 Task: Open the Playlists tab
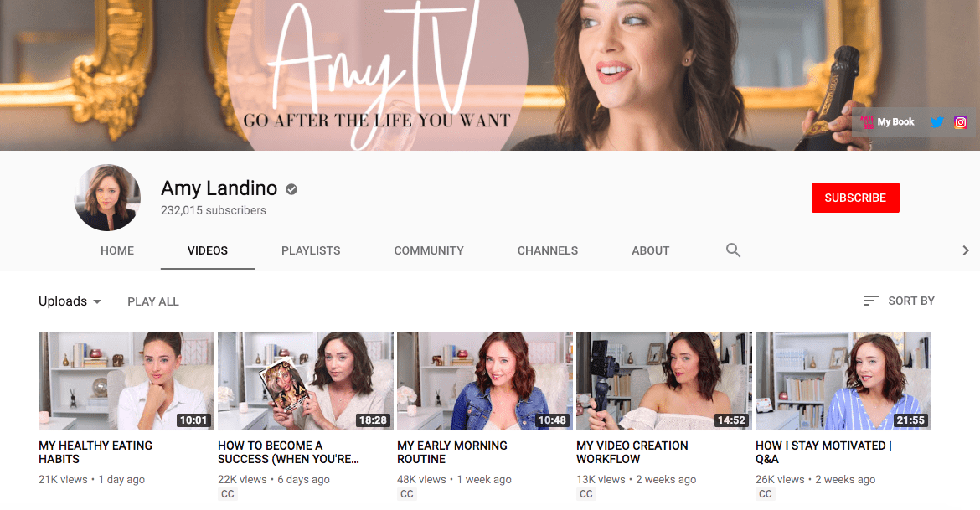click(x=311, y=250)
